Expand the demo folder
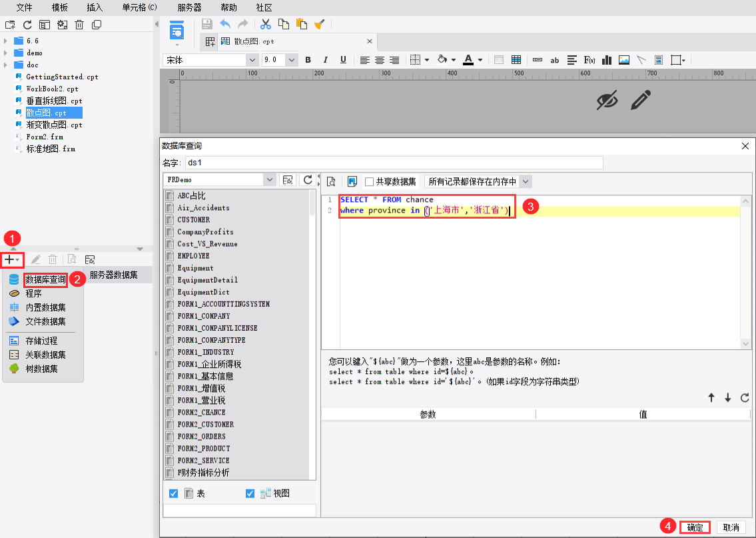 pos(6,53)
